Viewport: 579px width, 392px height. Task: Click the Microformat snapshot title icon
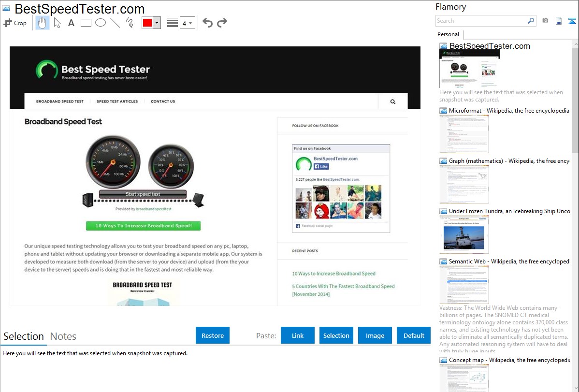(443, 111)
